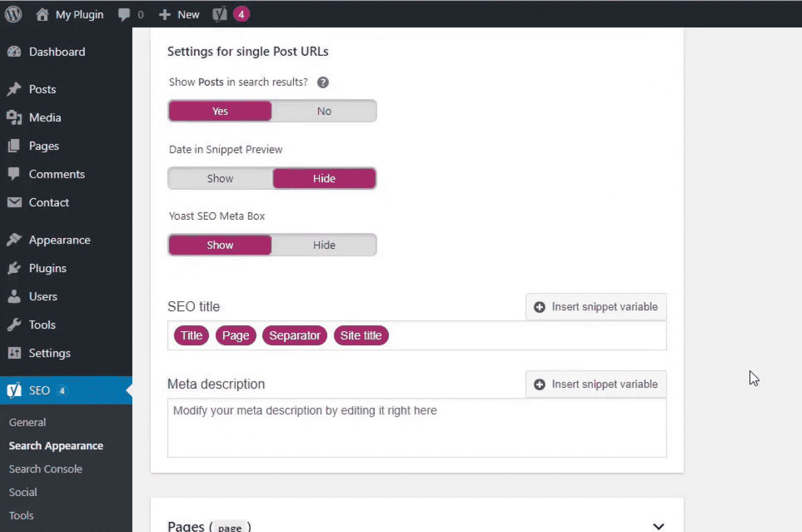Open SEO title Insert snippet variable

click(596, 307)
